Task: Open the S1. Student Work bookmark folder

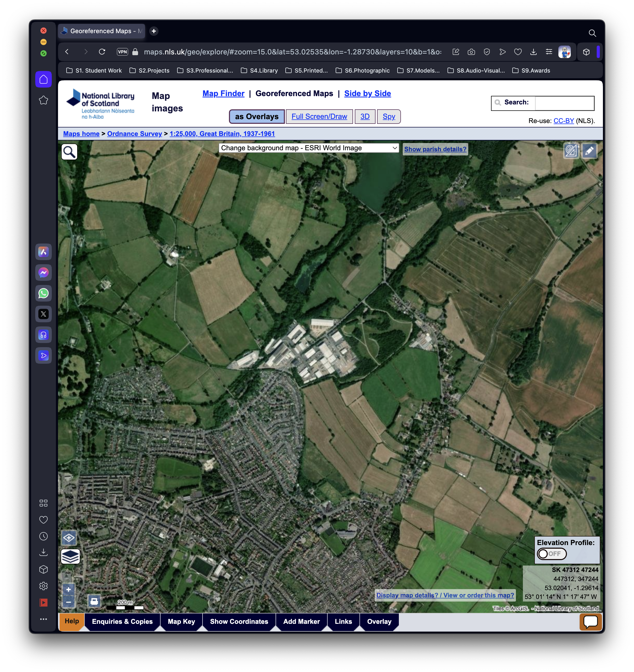Action: (94, 70)
